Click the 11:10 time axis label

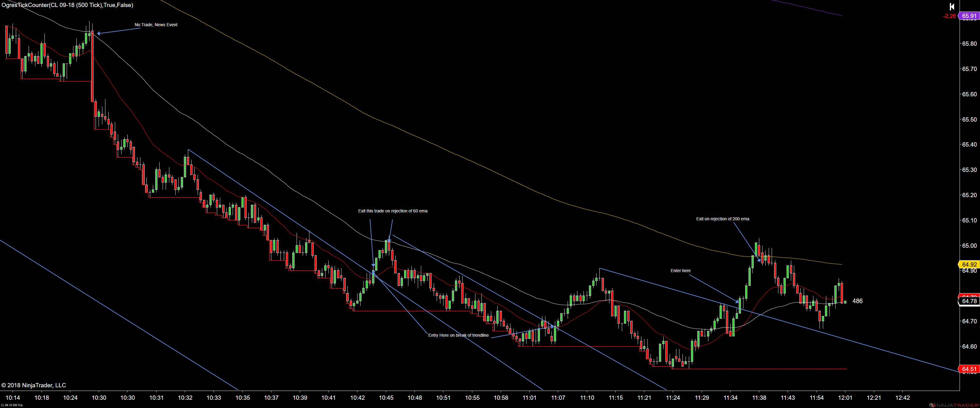tap(587, 398)
